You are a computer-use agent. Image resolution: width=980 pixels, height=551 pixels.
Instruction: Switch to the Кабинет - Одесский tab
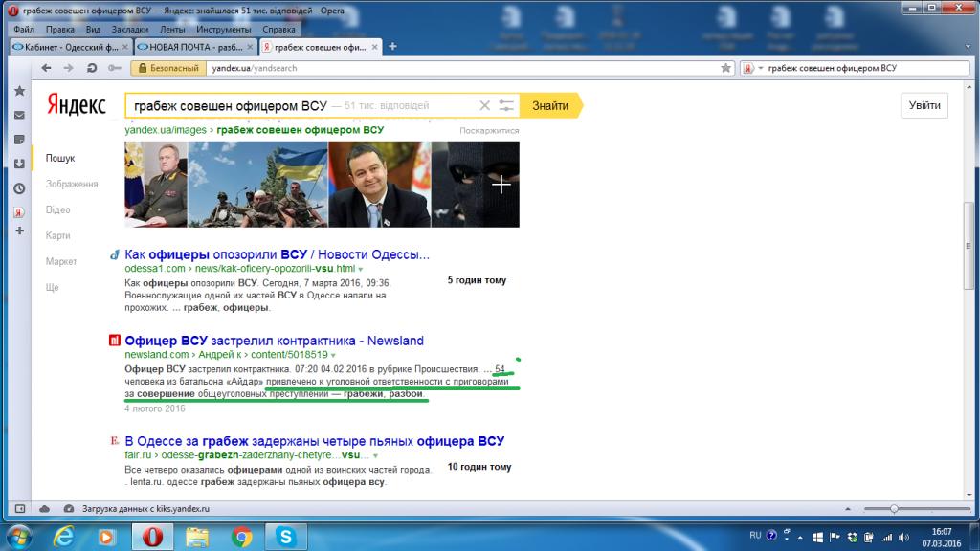[70, 47]
